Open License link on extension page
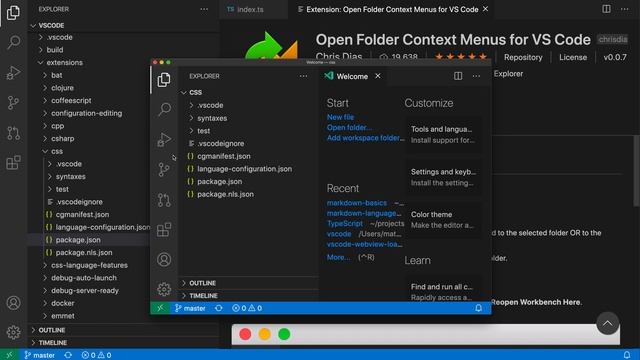 (573, 58)
